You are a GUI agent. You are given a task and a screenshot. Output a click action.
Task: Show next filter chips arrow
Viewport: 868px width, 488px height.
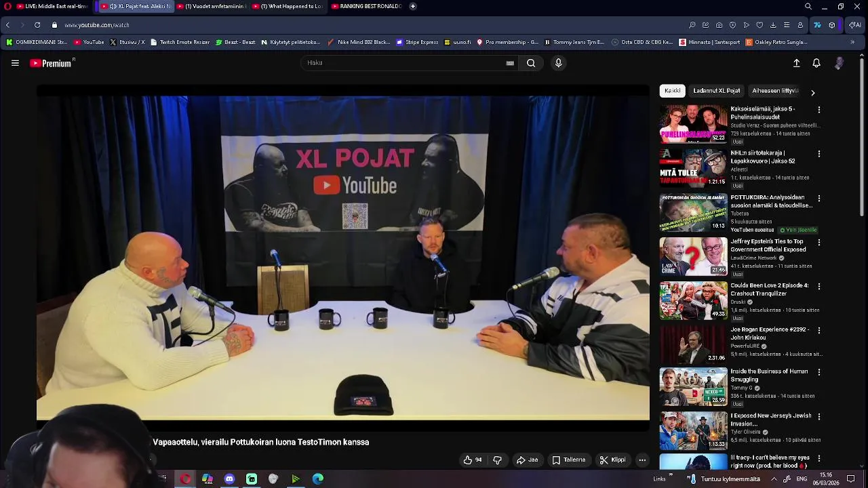pyautogui.click(x=812, y=92)
